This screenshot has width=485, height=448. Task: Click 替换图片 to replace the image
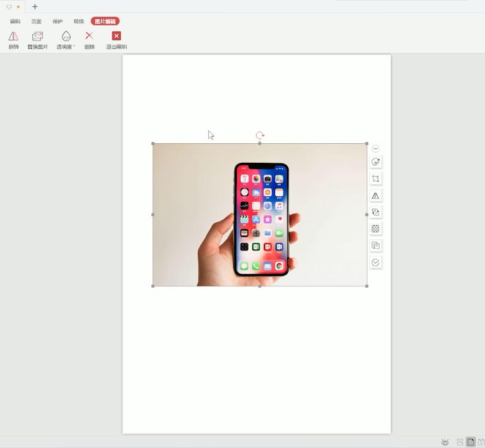point(37,40)
